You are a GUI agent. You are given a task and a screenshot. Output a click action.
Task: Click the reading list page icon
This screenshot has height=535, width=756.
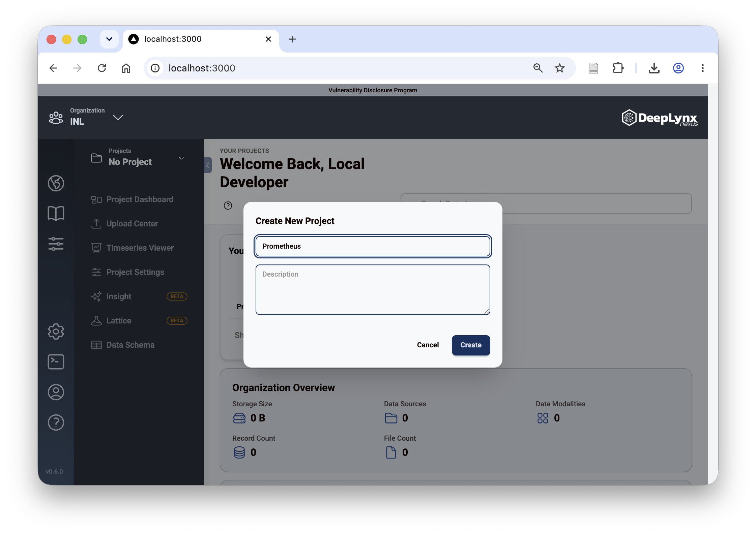[593, 68]
